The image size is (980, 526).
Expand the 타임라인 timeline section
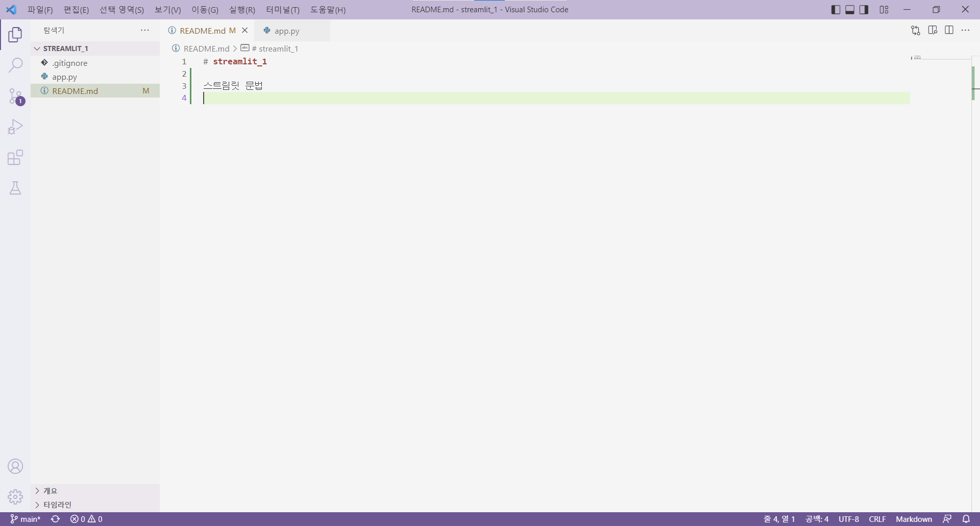click(95, 505)
